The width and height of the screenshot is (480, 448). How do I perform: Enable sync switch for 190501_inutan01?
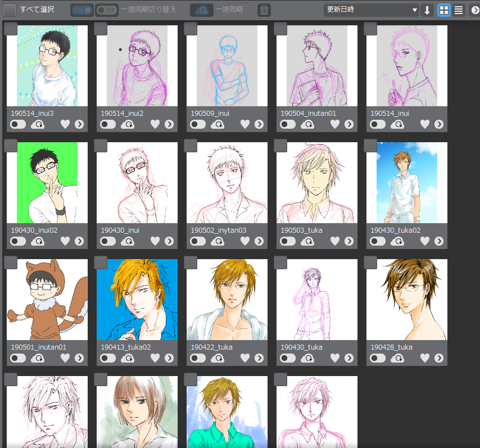pyautogui.click(x=18, y=358)
